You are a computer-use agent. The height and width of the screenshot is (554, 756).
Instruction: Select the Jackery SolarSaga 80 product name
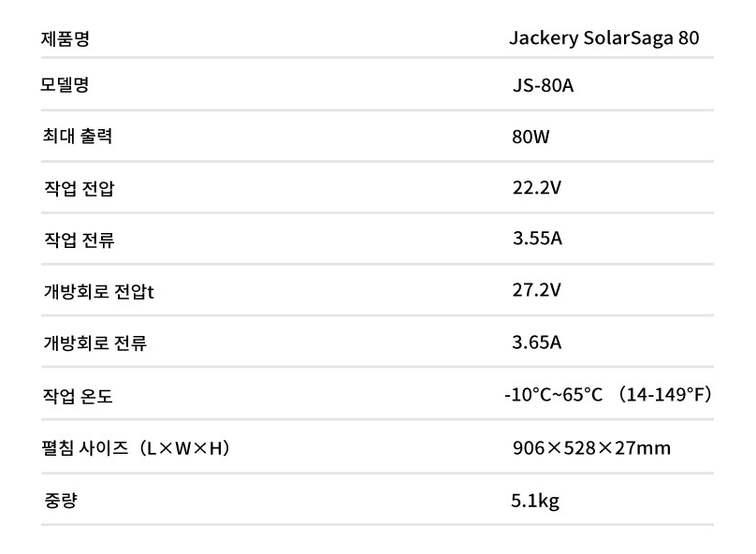[603, 38]
